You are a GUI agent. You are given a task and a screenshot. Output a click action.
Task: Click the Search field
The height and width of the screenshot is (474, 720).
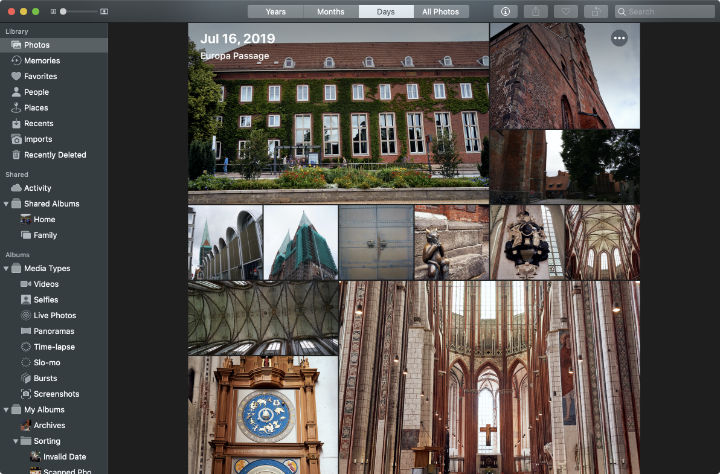(664, 11)
